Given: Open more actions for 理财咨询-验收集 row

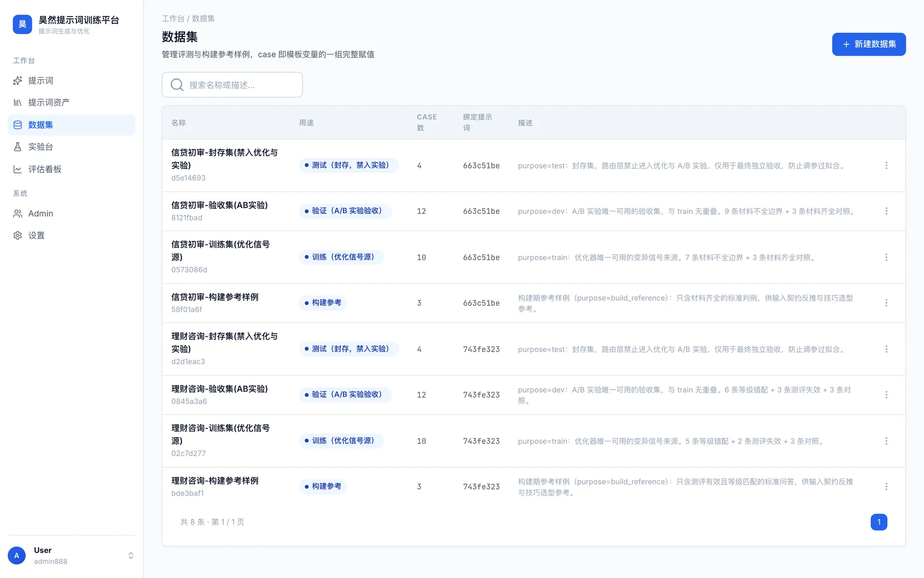Looking at the screenshot, I should click(x=886, y=395).
